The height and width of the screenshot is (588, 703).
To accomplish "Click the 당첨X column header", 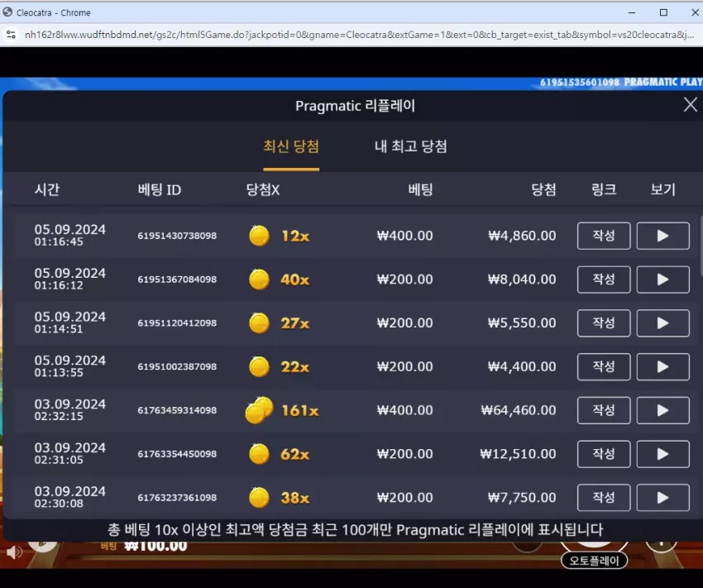I will click(x=263, y=189).
